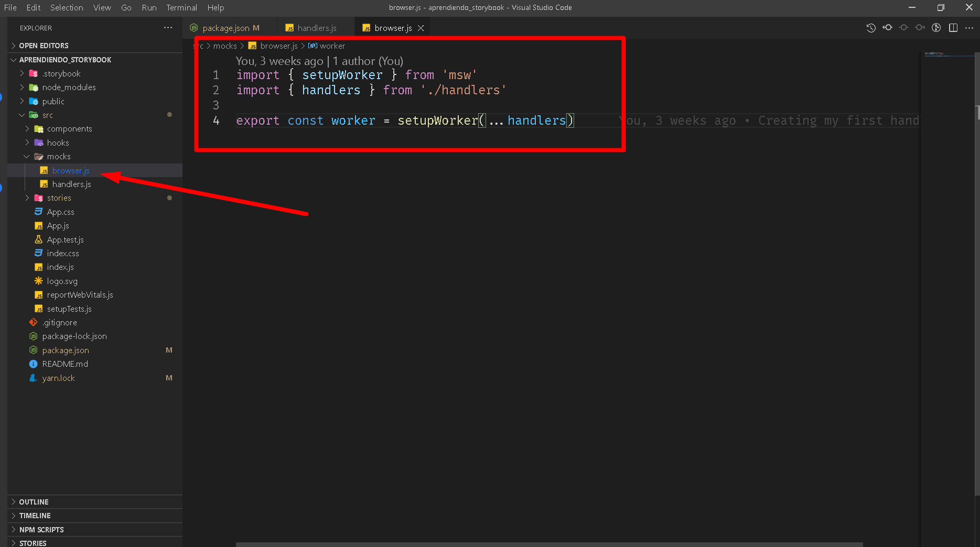Viewport: 980px width, 547px height.
Task: Expand the OUTLINE panel
Action: (34, 502)
